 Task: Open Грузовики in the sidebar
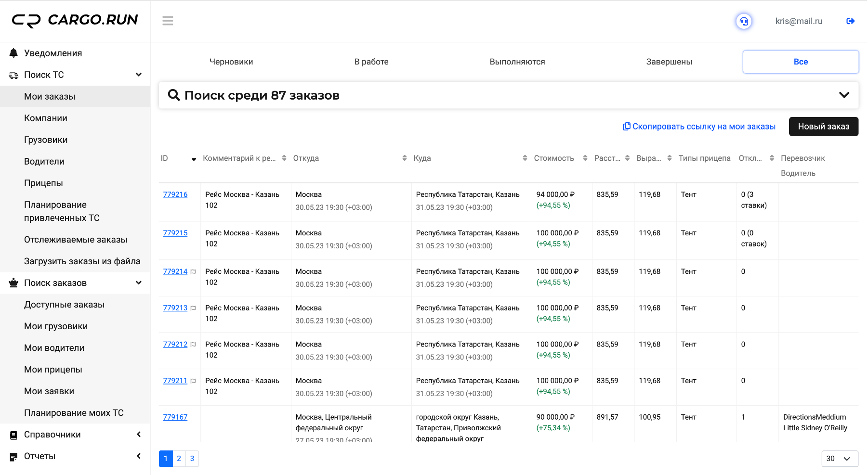pyautogui.click(x=46, y=140)
